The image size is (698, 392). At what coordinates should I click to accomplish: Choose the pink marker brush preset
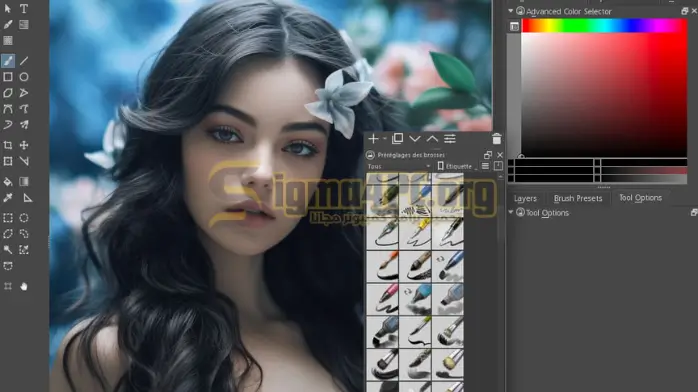382,299
